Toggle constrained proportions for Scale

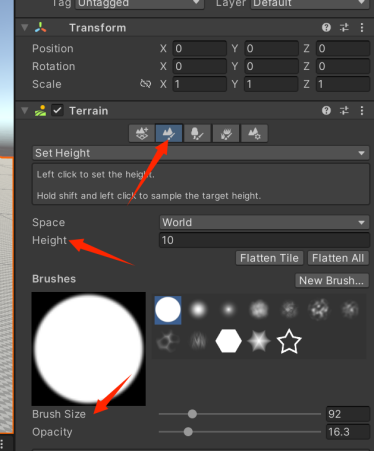pos(146,84)
